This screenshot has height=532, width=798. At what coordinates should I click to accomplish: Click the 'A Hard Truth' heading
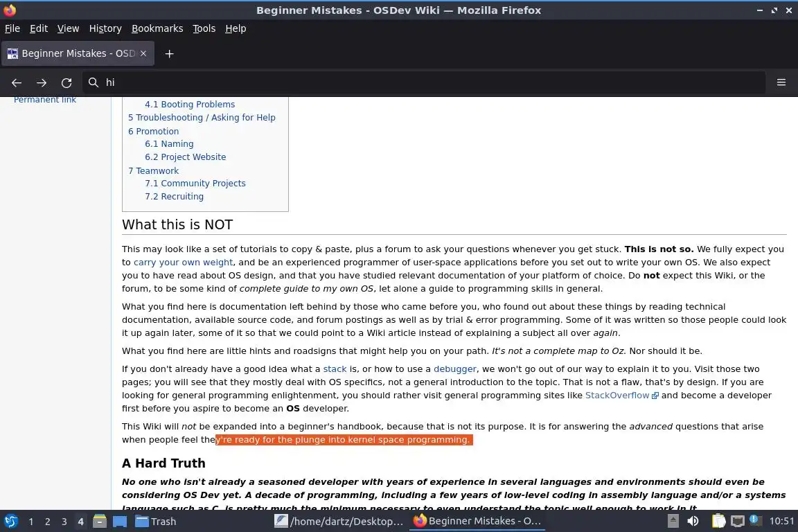[x=163, y=463]
